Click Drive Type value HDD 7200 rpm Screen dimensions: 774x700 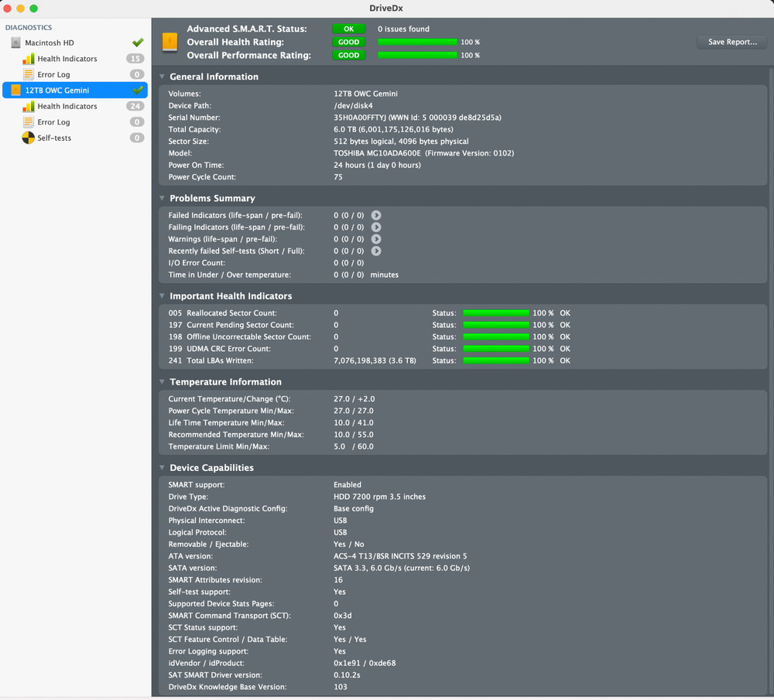(x=379, y=497)
